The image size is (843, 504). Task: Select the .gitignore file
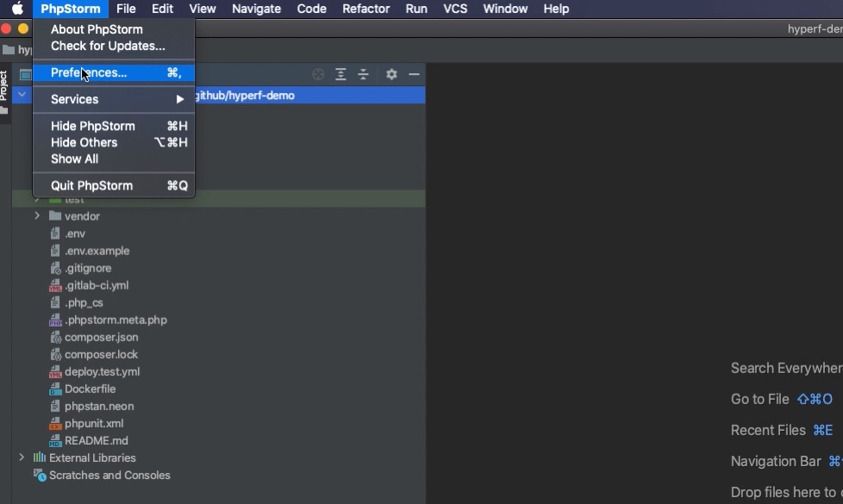[88, 268]
